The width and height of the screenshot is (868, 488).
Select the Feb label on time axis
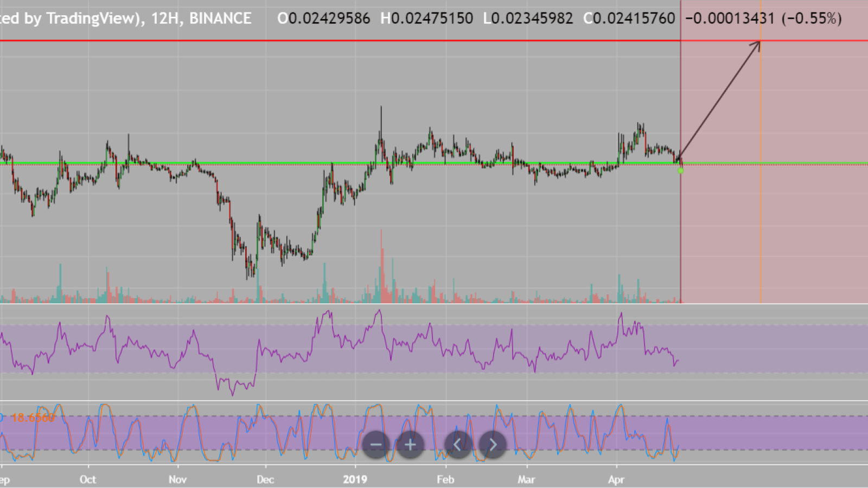[x=445, y=479]
